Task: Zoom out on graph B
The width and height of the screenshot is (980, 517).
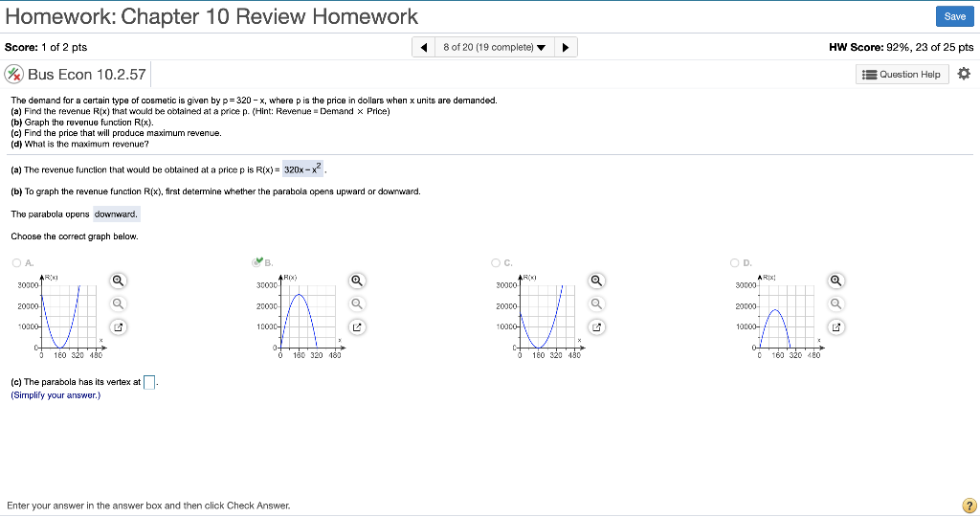Action: coord(357,303)
